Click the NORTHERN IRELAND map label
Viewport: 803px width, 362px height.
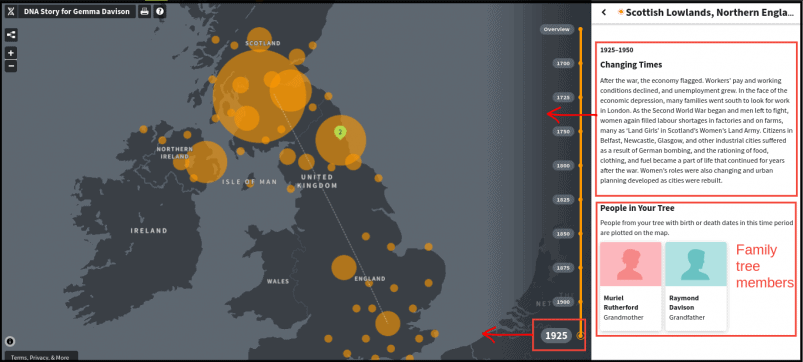[x=175, y=153]
